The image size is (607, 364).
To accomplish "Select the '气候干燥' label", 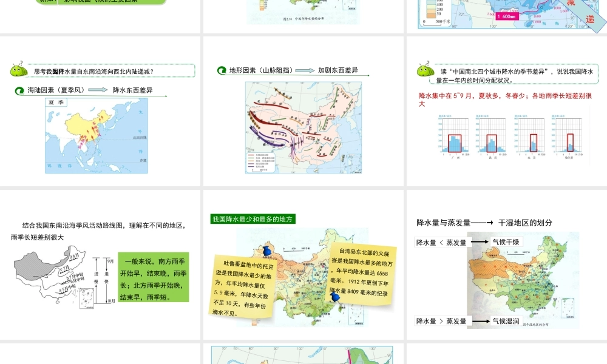I will click(506, 242).
